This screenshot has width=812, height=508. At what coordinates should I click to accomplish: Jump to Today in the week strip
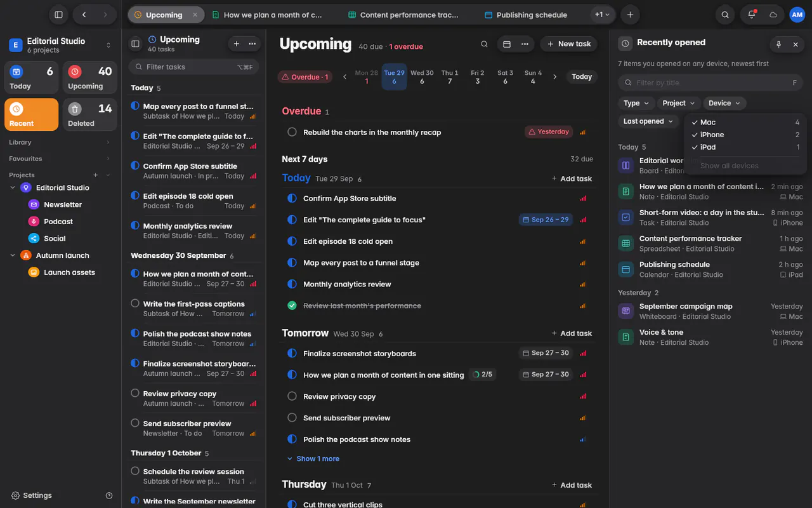pos(582,77)
